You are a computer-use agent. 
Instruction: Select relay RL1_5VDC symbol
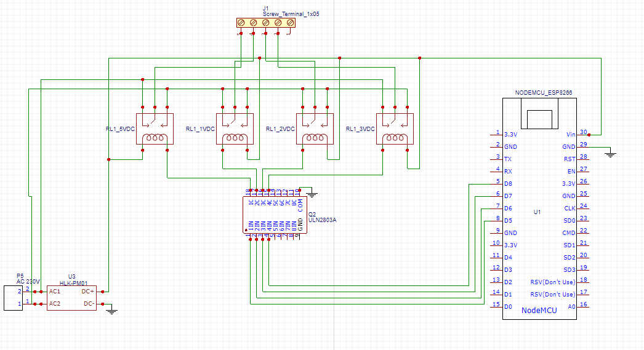(155, 129)
